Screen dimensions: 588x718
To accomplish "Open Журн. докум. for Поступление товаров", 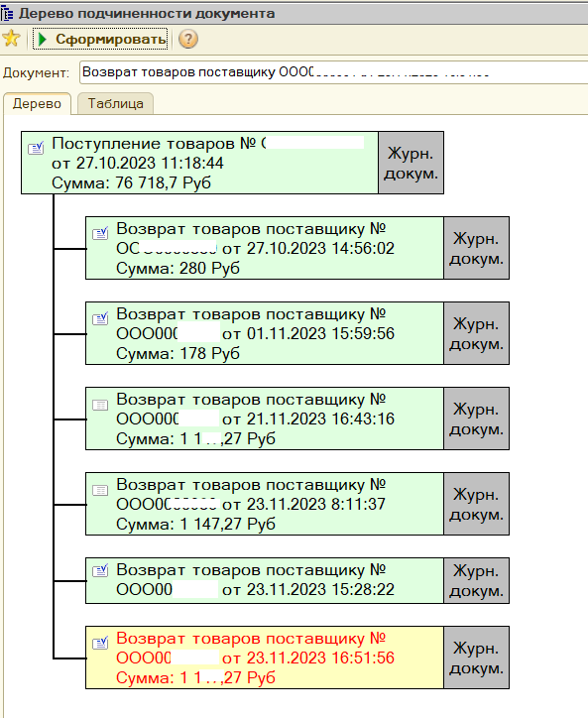I will 411,163.
